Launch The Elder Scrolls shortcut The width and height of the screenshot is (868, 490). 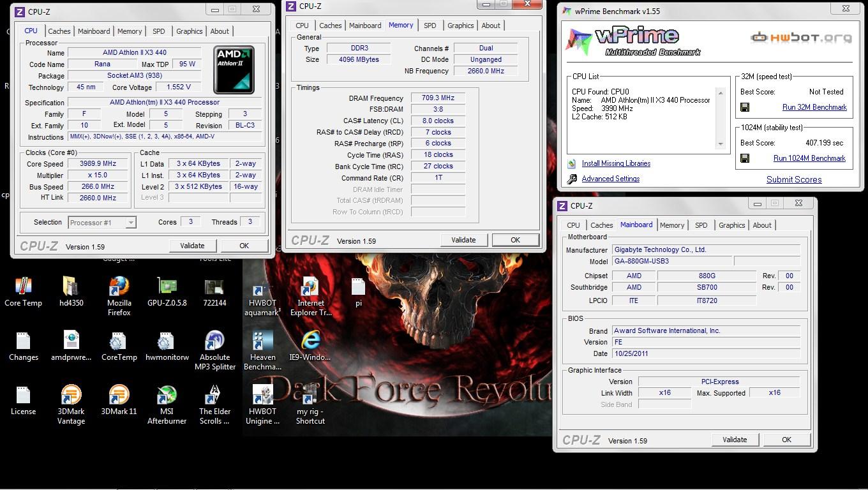tap(214, 396)
